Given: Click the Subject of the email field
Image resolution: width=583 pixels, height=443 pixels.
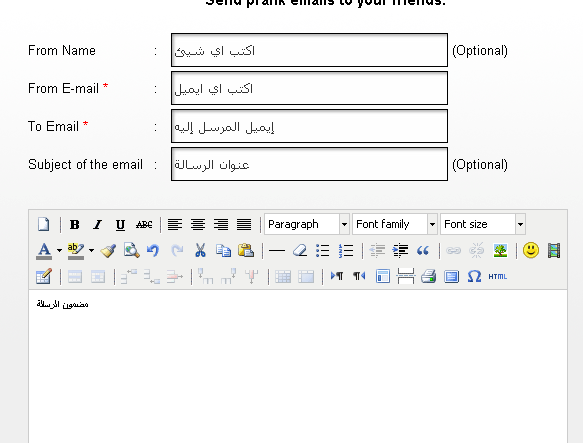Looking at the screenshot, I should click(x=309, y=164).
